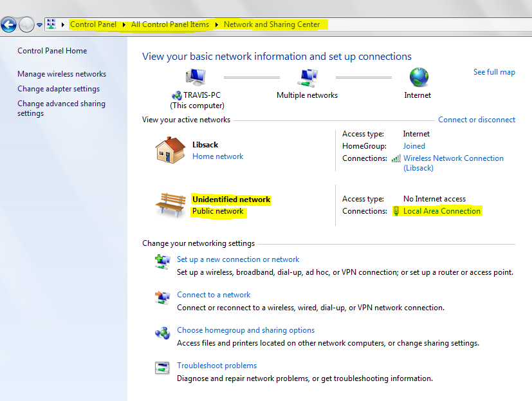Expand the arrow after All Control Panel Items
532x401 pixels.
[216, 24]
